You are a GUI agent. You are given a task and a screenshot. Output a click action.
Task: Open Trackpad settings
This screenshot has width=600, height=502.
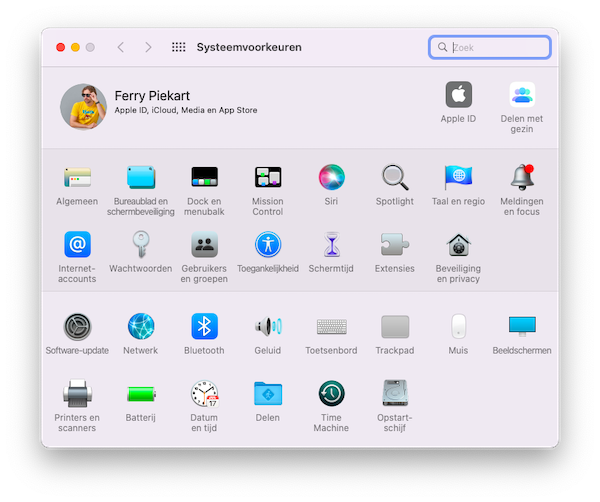coord(395,327)
